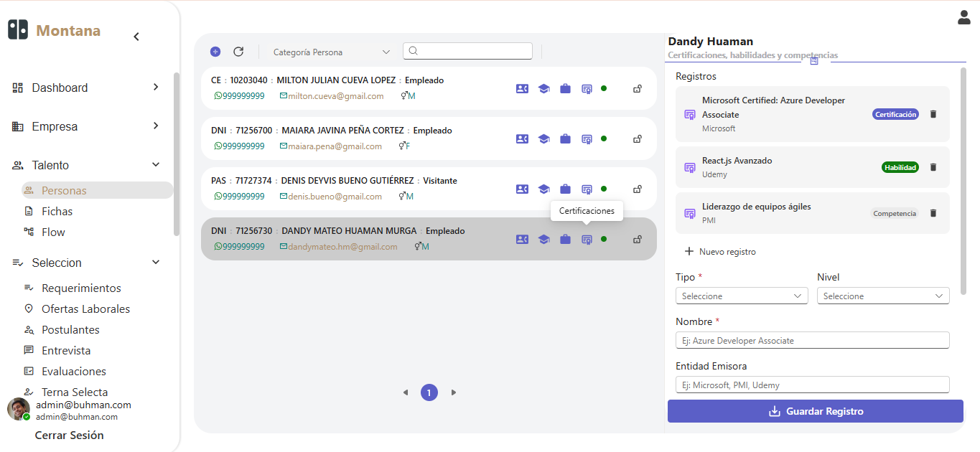This screenshot has height=452, width=980.
Task: Toggle the lock icon for Dandy Mateo Huaman Murga
Action: [637, 239]
